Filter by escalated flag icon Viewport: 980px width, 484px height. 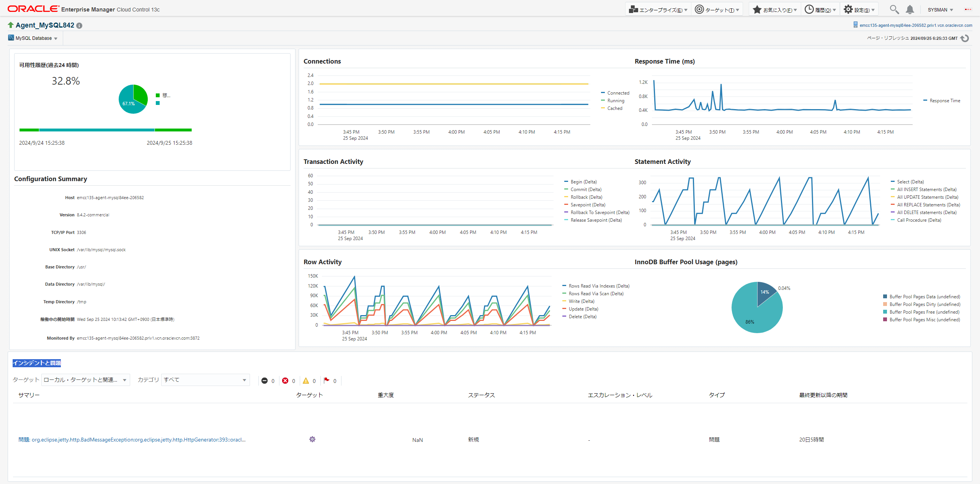point(327,380)
